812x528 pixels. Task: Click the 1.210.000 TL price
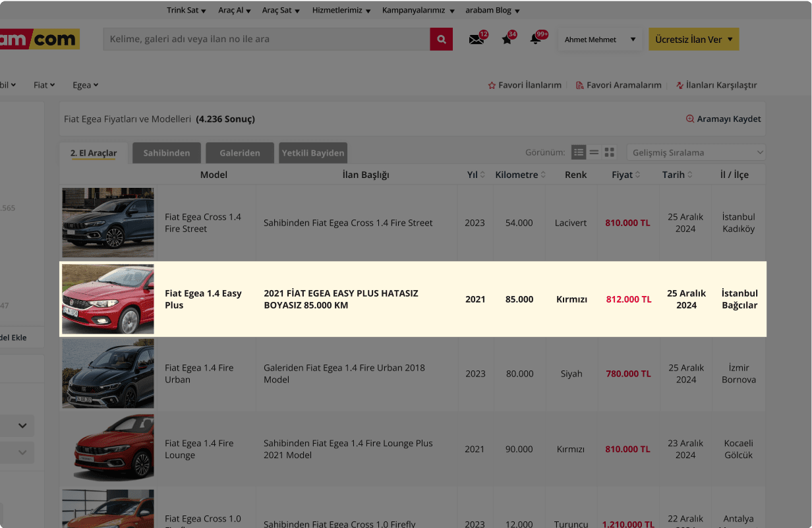pos(628,524)
